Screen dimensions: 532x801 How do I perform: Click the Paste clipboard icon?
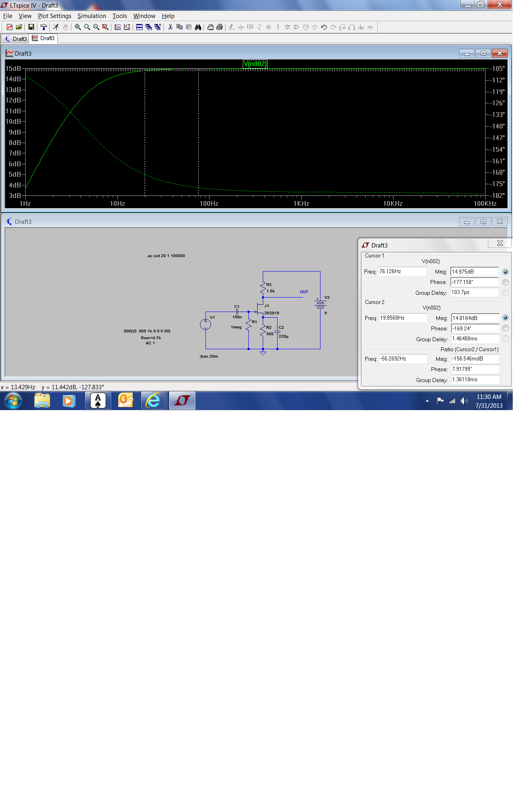pos(189,27)
